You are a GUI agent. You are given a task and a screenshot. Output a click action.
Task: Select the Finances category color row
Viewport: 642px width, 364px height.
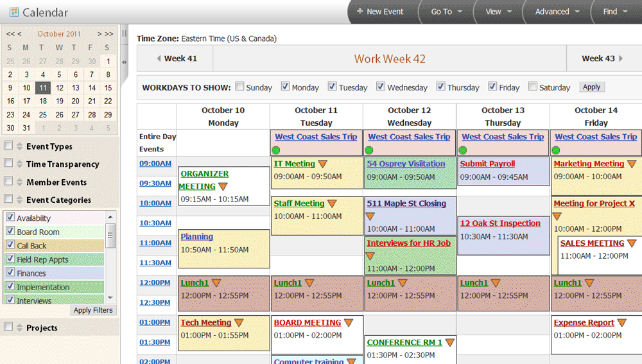pyautogui.click(x=55, y=273)
